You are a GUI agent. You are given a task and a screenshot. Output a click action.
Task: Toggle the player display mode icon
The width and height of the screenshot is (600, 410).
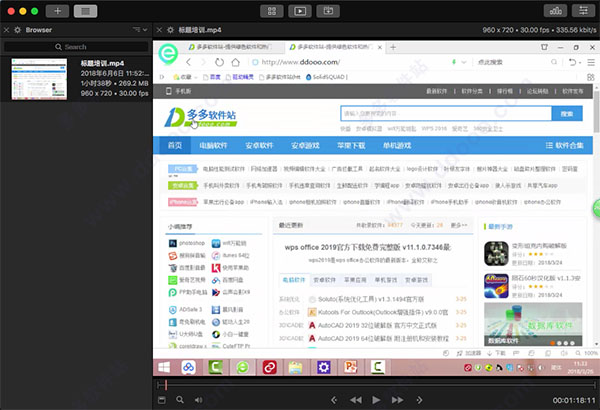[162, 400]
